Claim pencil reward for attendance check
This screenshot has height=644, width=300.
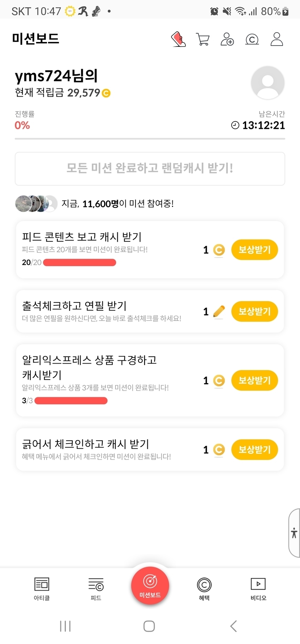[x=254, y=312]
